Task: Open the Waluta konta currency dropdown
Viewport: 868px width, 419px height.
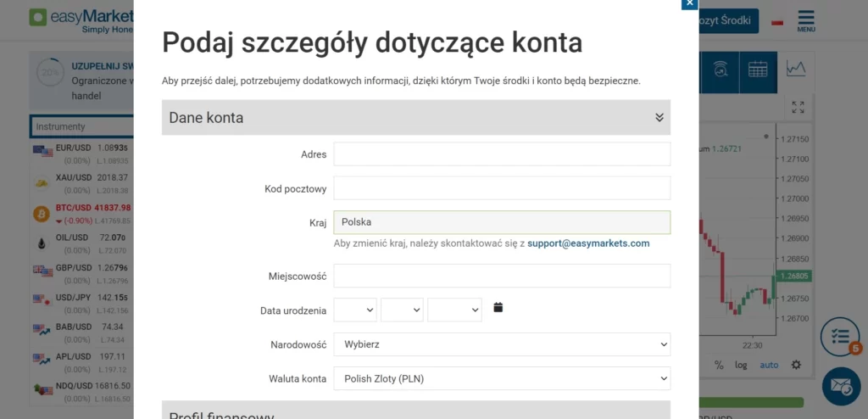Action: click(502, 378)
